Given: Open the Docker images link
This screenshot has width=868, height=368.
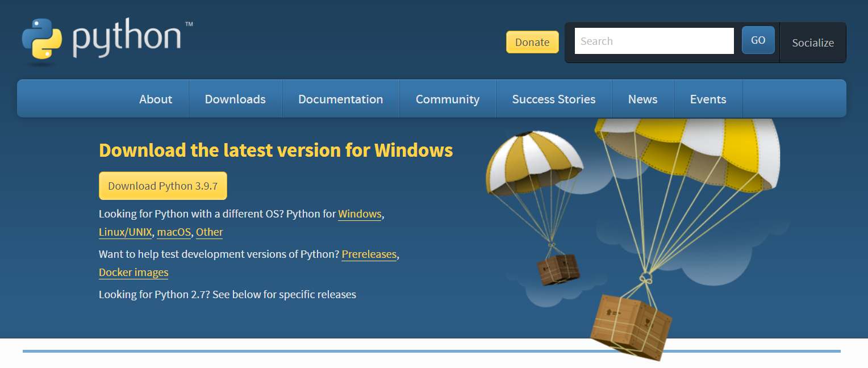Looking at the screenshot, I should click(x=133, y=272).
